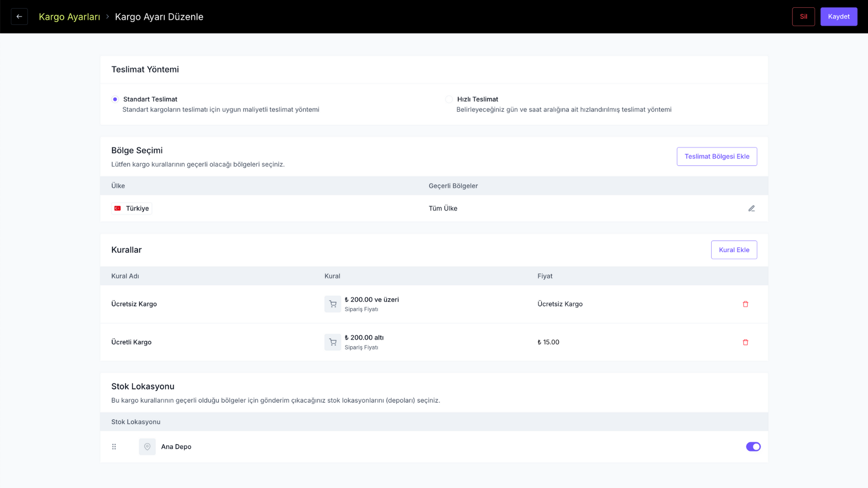Click the Ücretsiz Kargo price cell
This screenshot has height=488, width=868.
coord(560,304)
